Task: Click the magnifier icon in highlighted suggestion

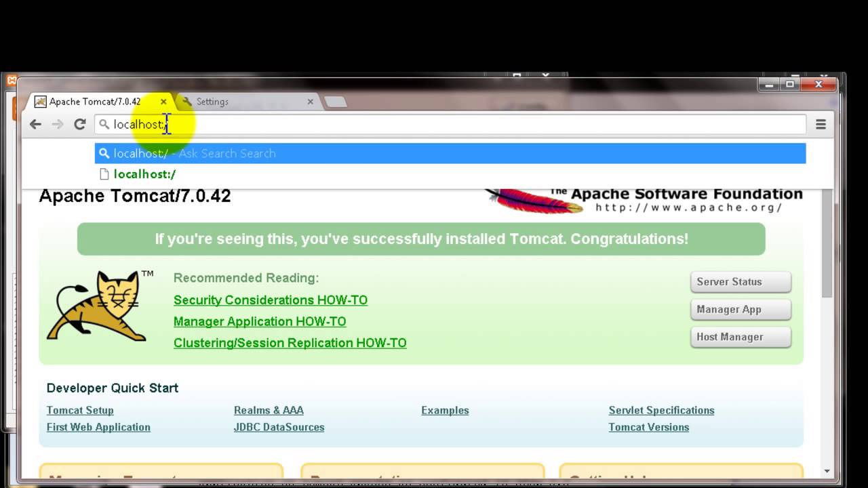Action: coord(104,153)
